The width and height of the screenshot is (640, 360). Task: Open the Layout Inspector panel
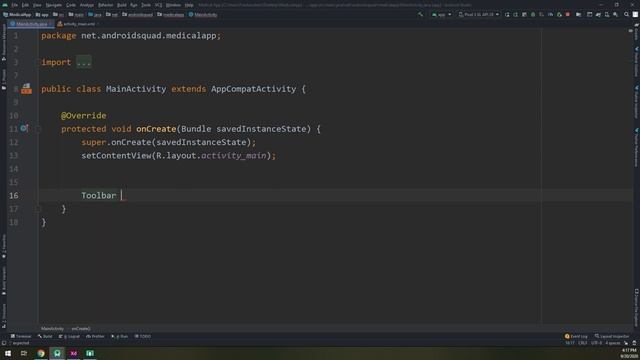[x=612, y=336]
